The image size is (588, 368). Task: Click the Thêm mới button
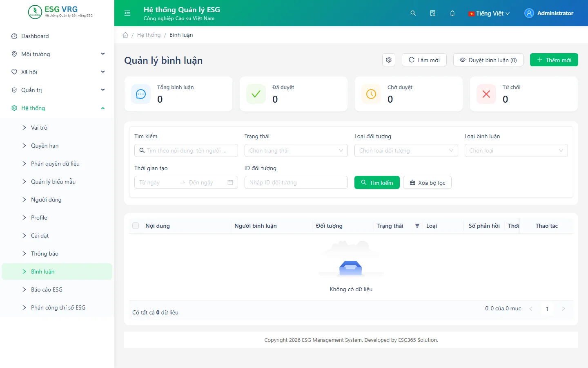554,60
